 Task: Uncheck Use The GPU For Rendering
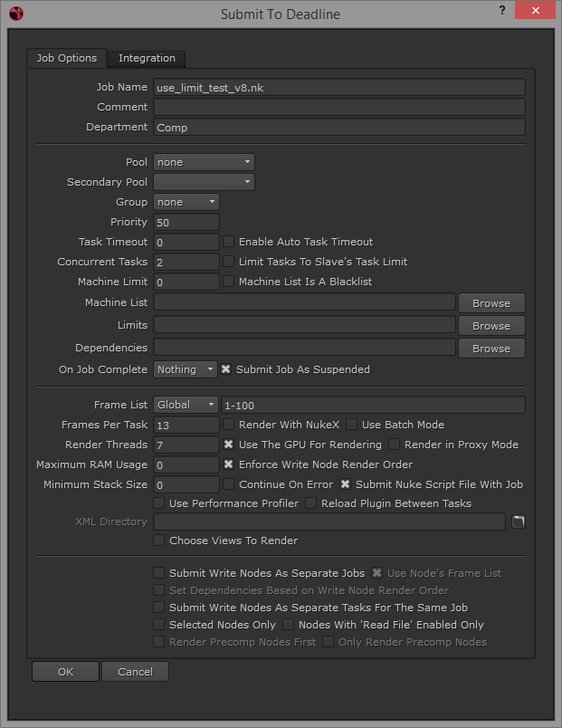click(x=230, y=445)
